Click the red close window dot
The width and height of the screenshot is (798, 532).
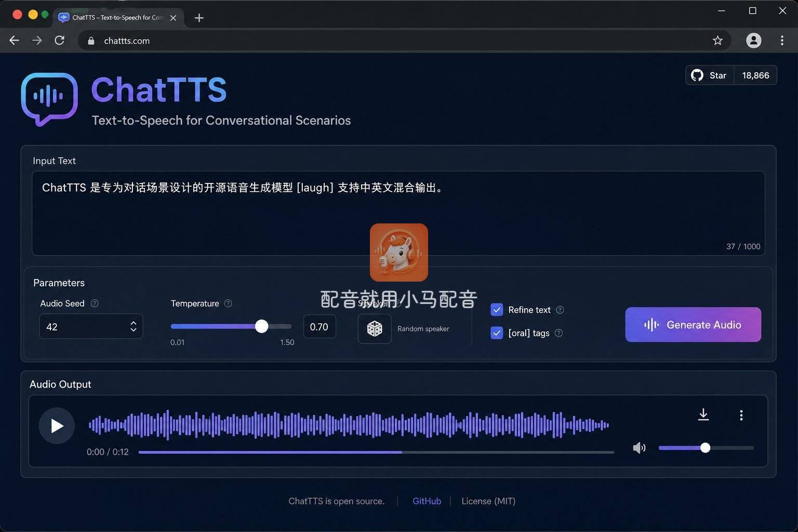pyautogui.click(x=17, y=15)
